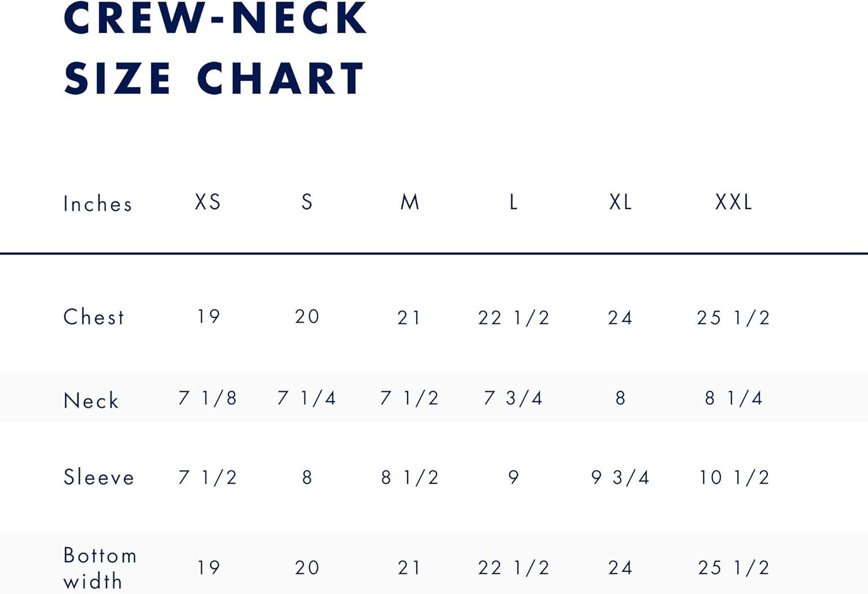Select the S size column header
The width and height of the screenshot is (868, 594).
pyautogui.click(x=307, y=202)
